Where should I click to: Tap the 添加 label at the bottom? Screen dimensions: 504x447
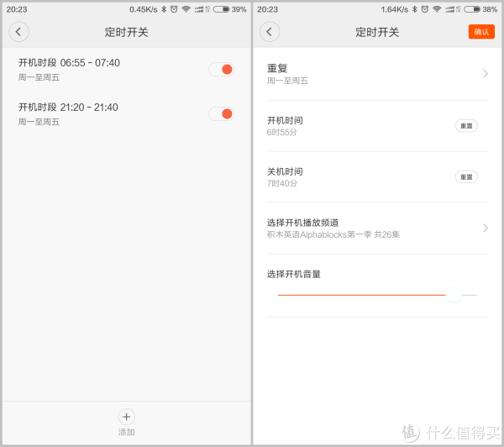click(x=126, y=432)
